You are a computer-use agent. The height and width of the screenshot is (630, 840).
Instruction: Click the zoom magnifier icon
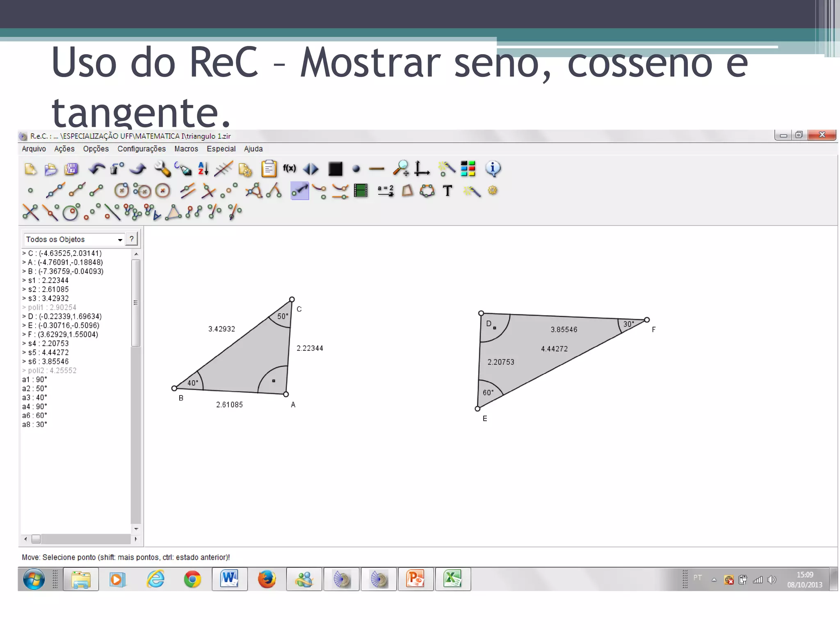coord(401,169)
